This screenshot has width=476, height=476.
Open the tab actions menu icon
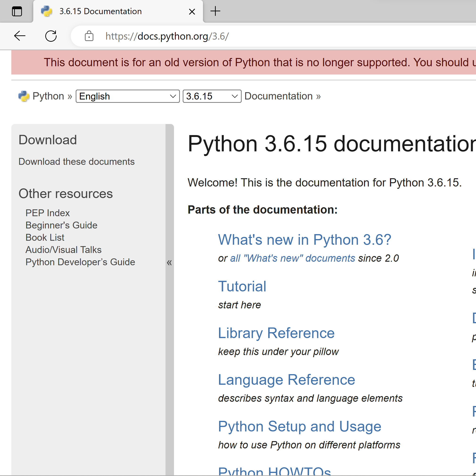click(x=17, y=11)
